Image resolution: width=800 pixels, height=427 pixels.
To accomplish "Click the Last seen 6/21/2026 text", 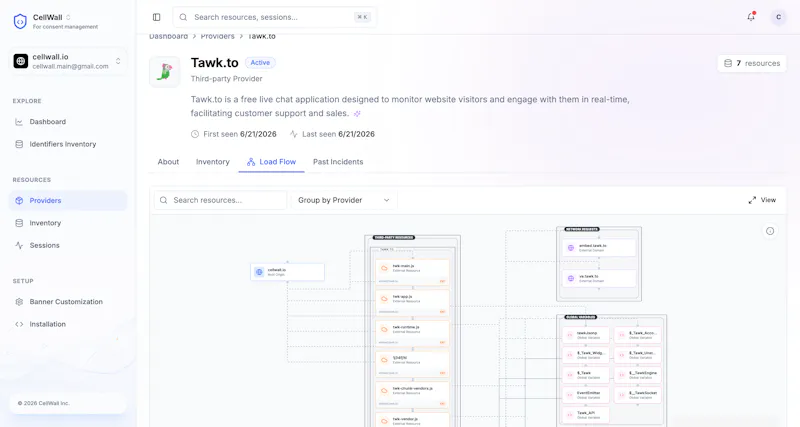I will pos(338,134).
